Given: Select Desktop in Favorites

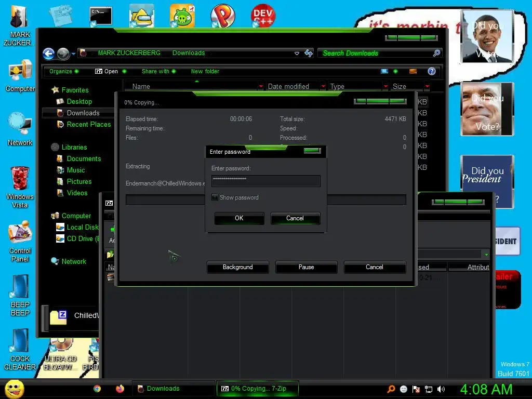Looking at the screenshot, I should pyautogui.click(x=79, y=101).
